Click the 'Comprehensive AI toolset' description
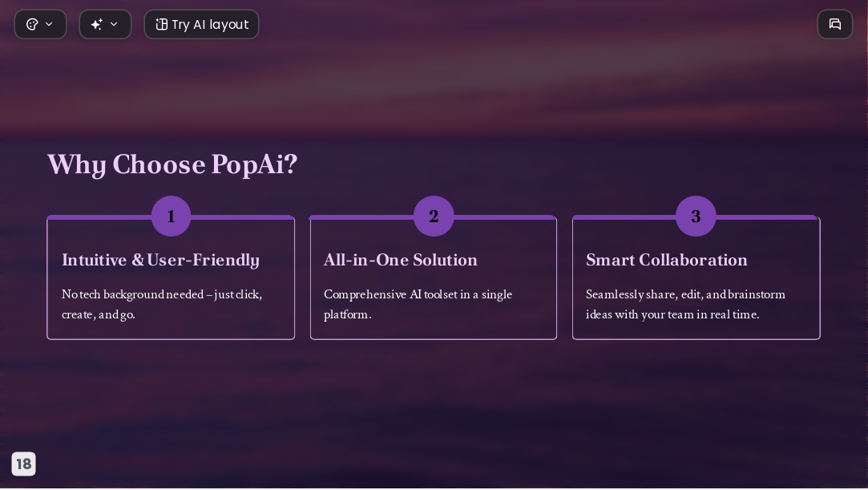 (418, 304)
